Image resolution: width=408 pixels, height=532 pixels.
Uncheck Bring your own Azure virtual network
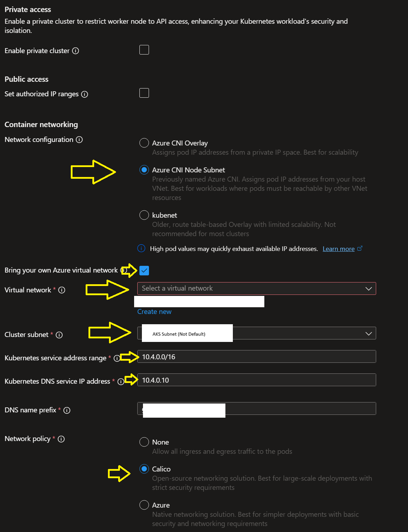[x=144, y=271]
